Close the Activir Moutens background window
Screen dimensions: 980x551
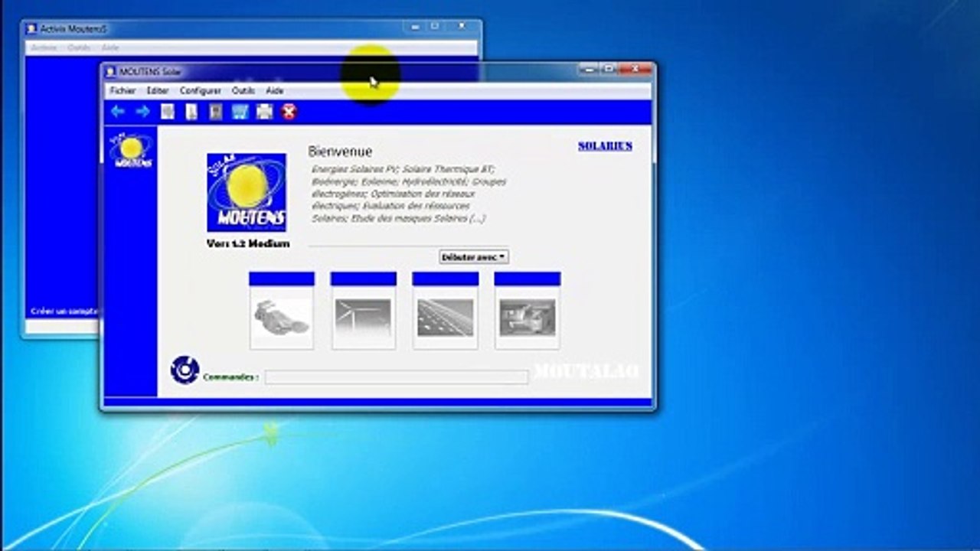coord(462,26)
